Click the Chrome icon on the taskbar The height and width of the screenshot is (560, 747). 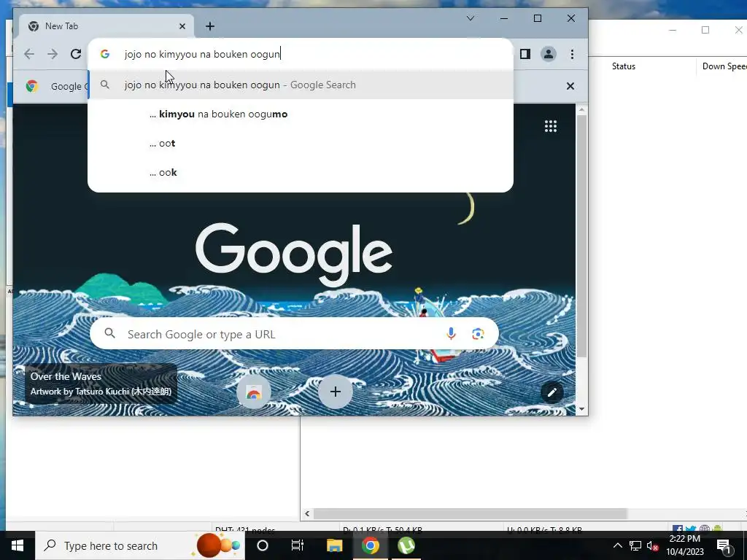point(370,545)
